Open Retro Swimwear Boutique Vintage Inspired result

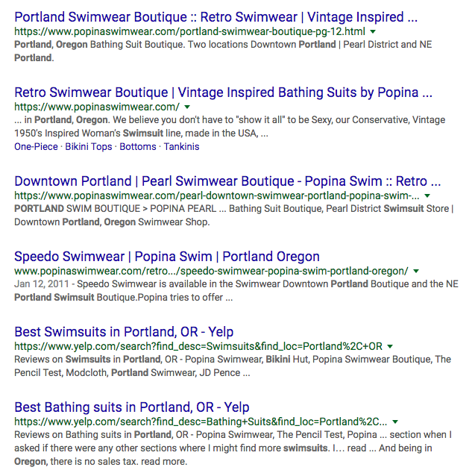[223, 93]
